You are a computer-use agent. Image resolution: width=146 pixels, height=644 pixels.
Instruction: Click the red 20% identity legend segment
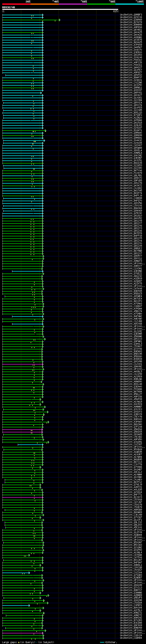16,4
